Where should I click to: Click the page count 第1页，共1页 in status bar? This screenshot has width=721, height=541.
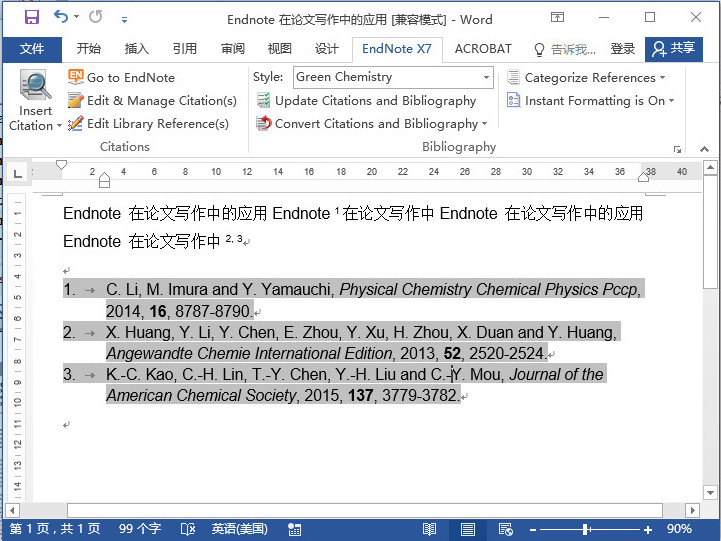coord(54,529)
